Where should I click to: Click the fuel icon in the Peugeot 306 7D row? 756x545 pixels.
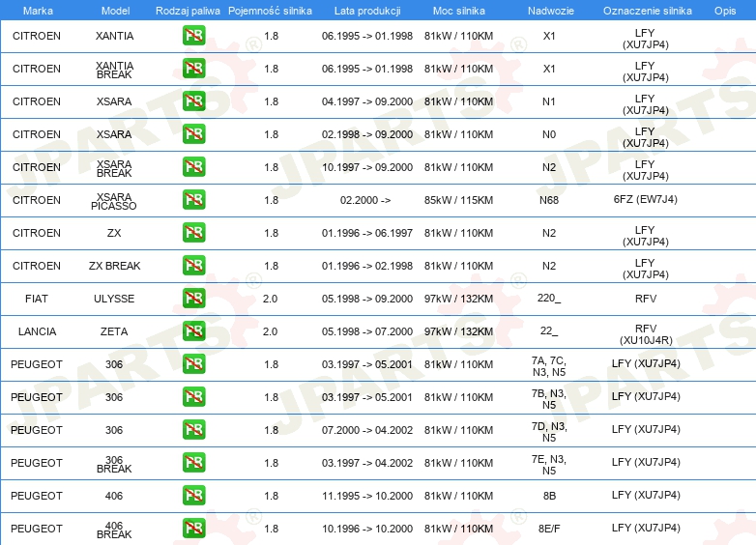point(193,429)
